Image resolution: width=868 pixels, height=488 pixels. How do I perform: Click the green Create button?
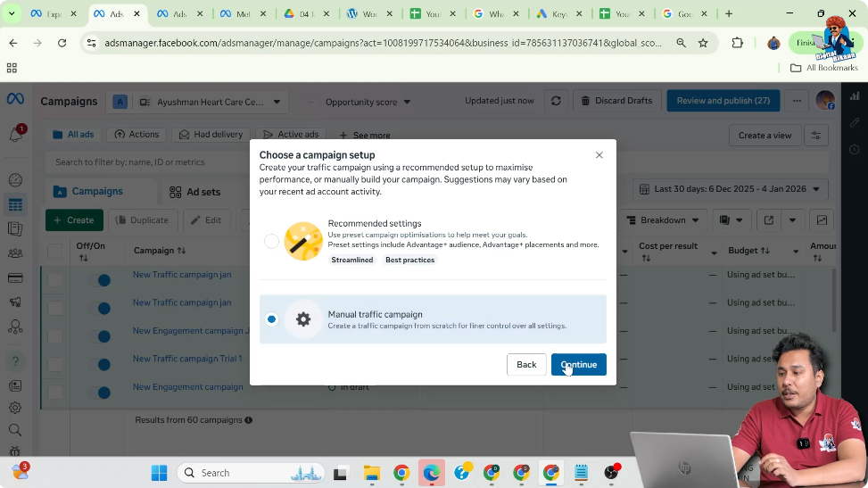(74, 219)
